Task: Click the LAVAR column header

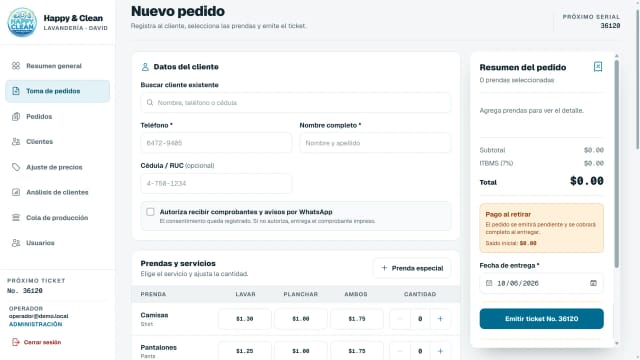Action: (245, 294)
